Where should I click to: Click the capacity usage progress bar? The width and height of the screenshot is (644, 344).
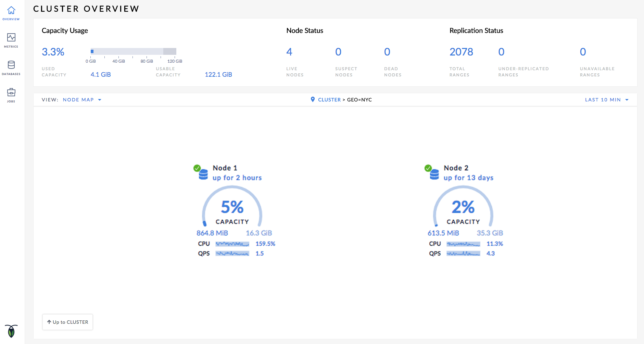[x=133, y=51]
